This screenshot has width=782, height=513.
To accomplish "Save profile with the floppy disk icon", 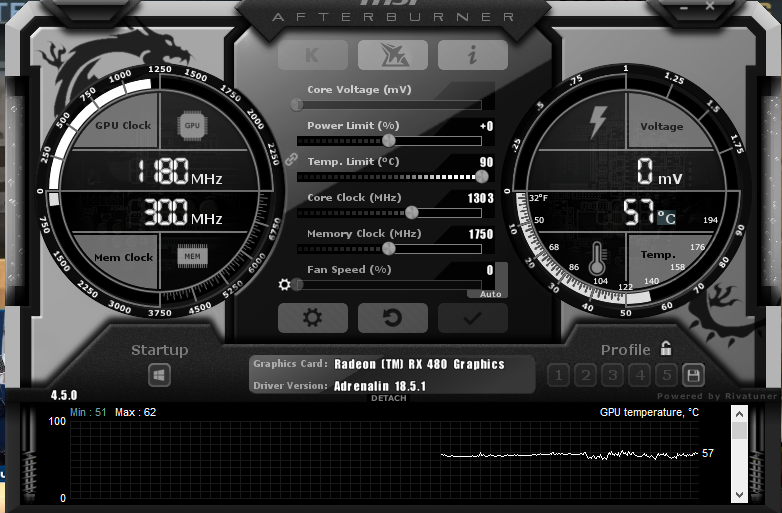I will coord(693,375).
